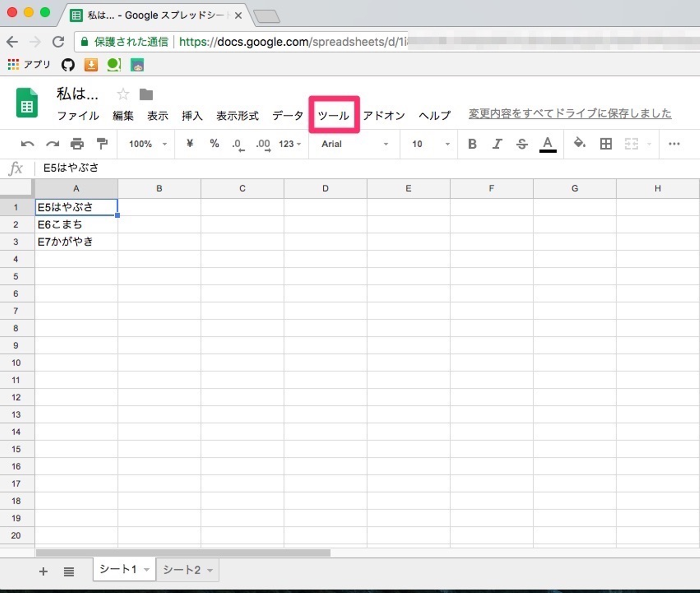Add a new sheet with plus icon

coord(43,572)
